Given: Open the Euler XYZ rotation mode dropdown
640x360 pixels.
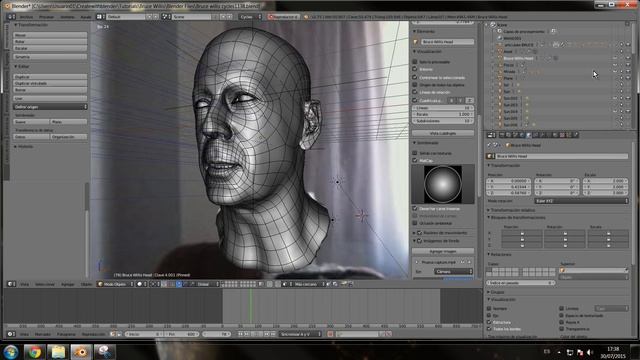Looking at the screenshot, I should pyautogui.click(x=581, y=201).
